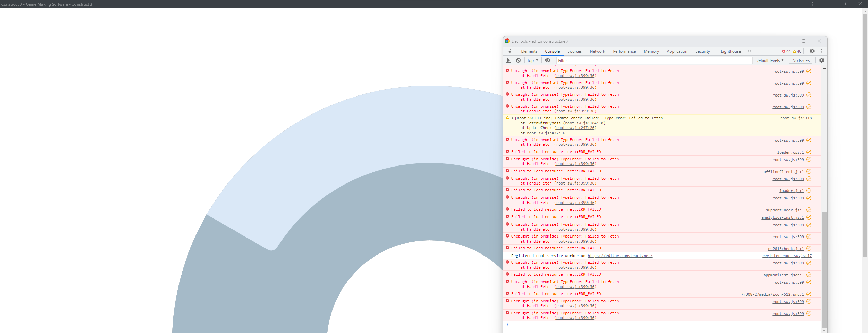Click the No Issues button
868x333 pixels.
click(801, 60)
